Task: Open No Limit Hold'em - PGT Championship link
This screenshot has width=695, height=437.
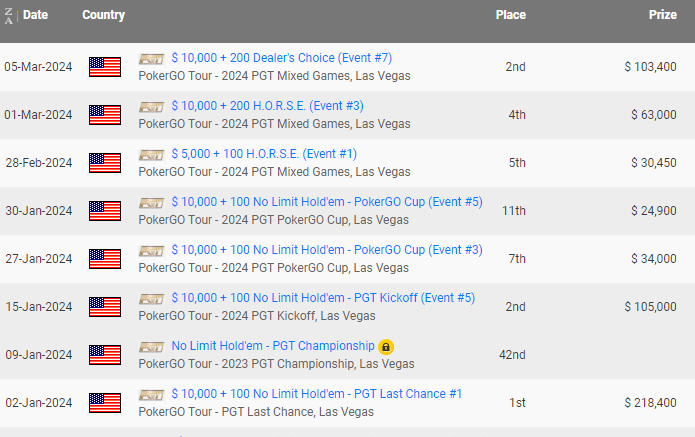Action: pyautogui.click(x=273, y=345)
